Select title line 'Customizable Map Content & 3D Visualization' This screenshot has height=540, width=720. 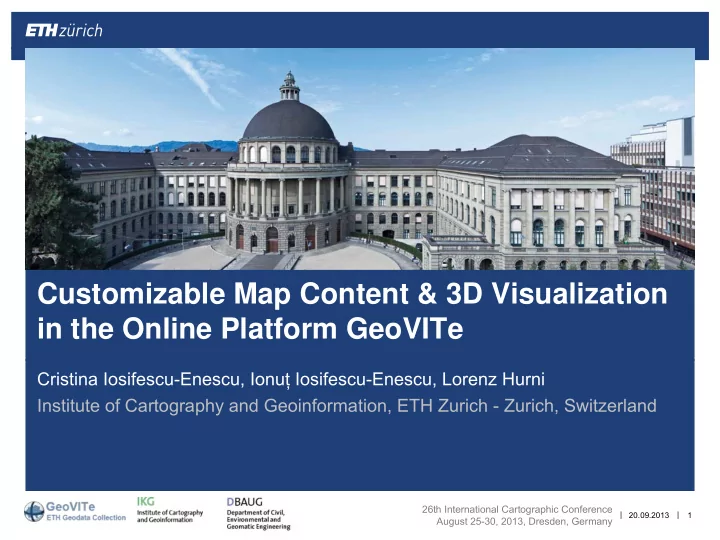[352, 294]
